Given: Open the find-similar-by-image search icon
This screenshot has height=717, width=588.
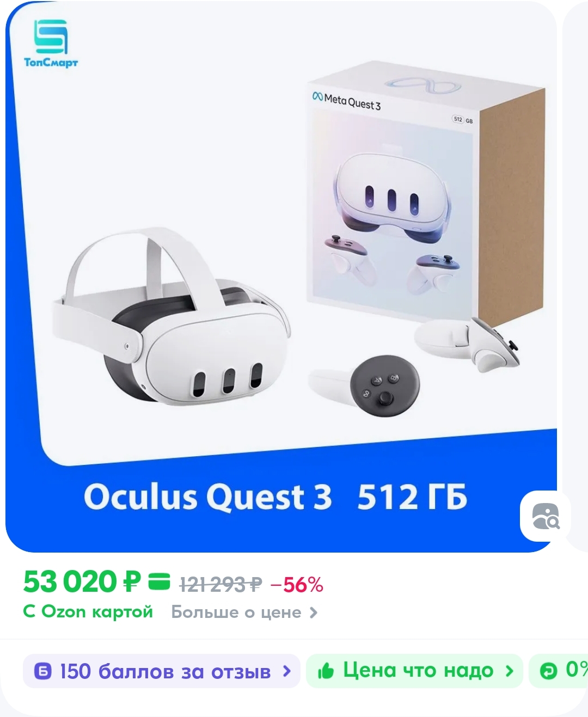Looking at the screenshot, I should 546,517.
